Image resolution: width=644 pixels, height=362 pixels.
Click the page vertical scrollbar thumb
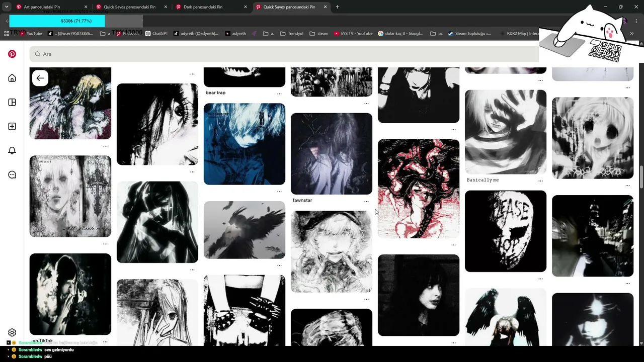[641, 177]
